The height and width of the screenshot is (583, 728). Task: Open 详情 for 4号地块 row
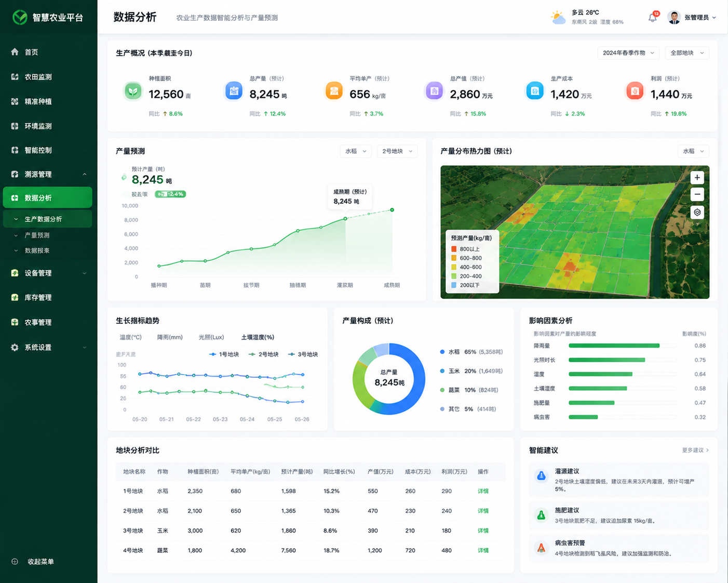483,550
